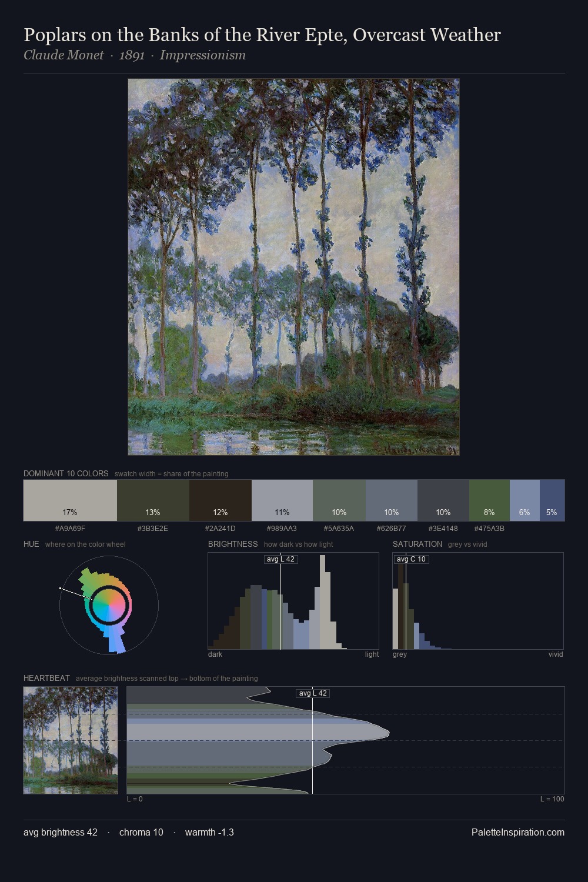This screenshot has height=882, width=588.
Task: Click the 'L = 100' axis label
Action: pyautogui.click(x=552, y=799)
